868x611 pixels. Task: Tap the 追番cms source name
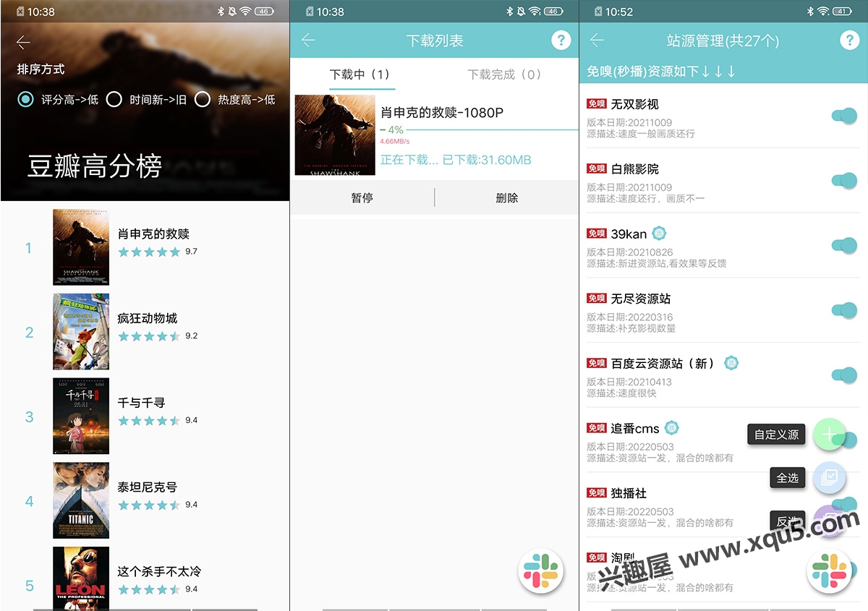[x=635, y=428]
